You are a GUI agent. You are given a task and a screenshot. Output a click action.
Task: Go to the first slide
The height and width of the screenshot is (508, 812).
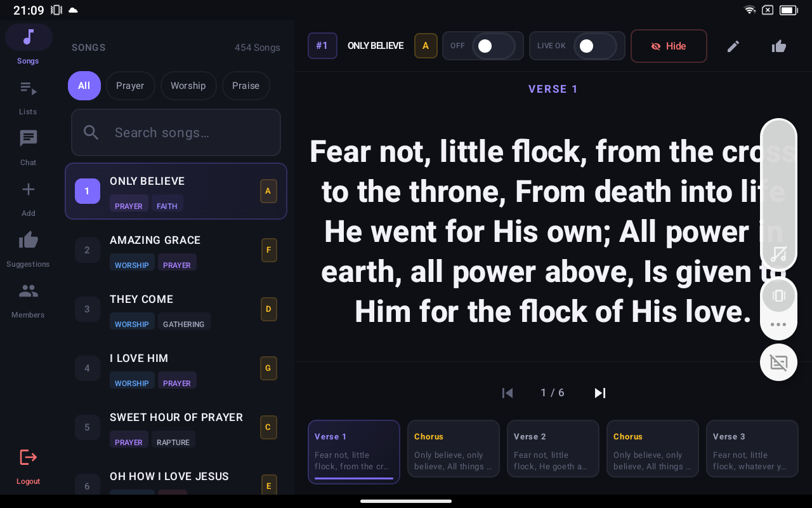click(507, 393)
